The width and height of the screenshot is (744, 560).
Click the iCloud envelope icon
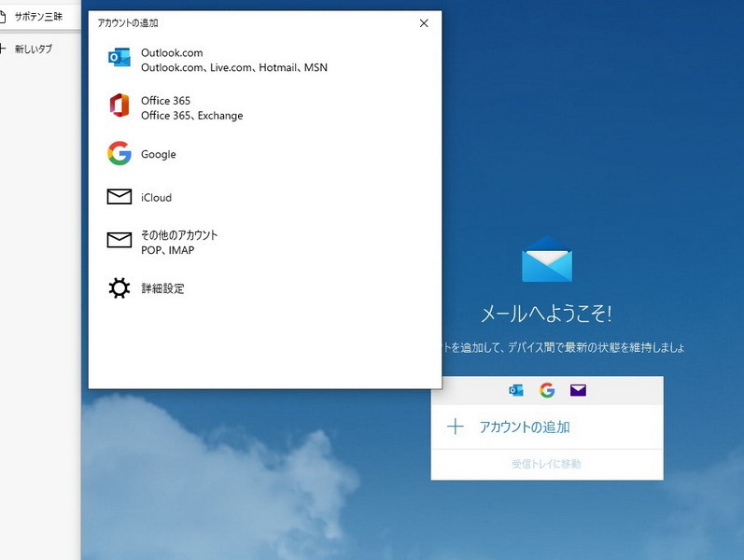tap(119, 197)
